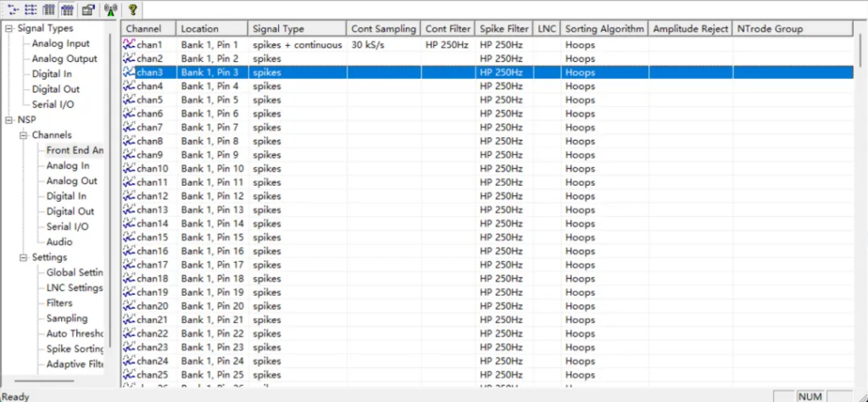Select the details view toolbar icon
868x402 pixels.
coord(67,9)
